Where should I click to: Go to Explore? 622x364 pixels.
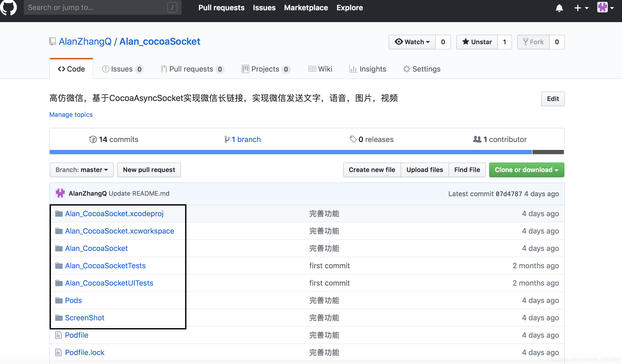point(350,8)
